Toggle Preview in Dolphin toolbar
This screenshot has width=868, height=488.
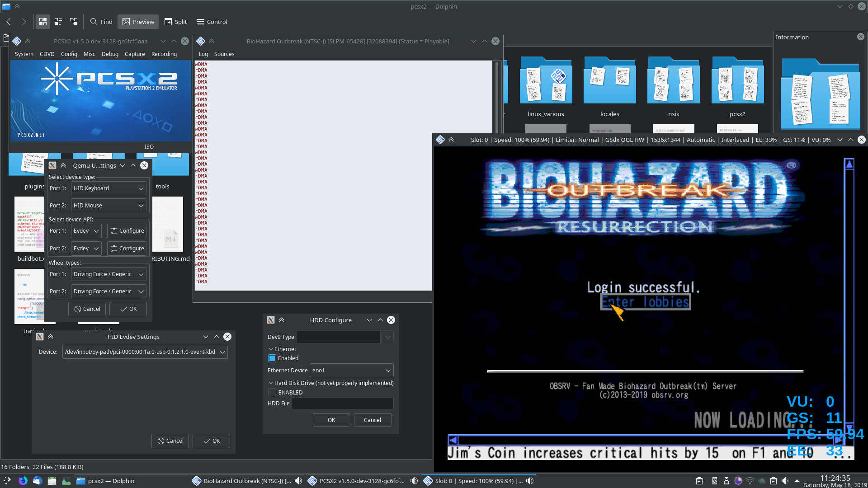pos(138,22)
